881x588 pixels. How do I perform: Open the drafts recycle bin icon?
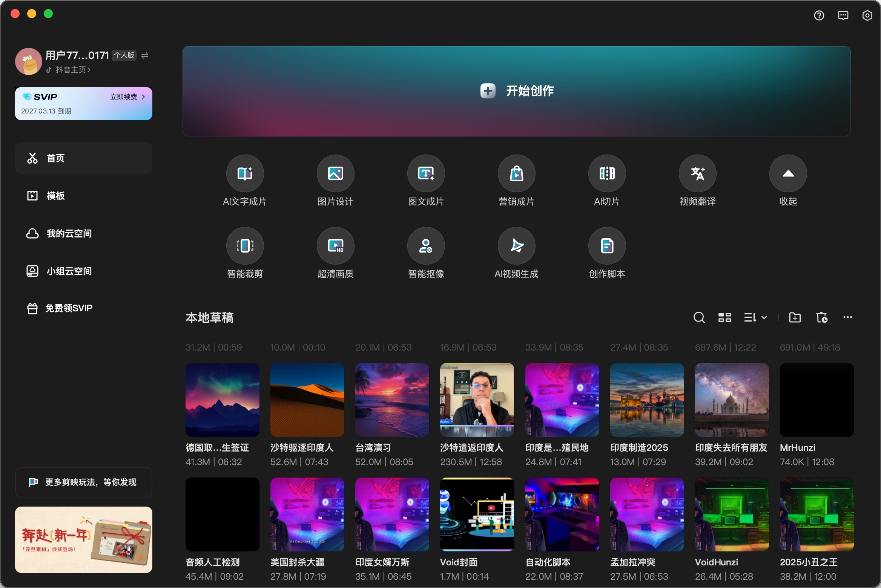pos(821,317)
